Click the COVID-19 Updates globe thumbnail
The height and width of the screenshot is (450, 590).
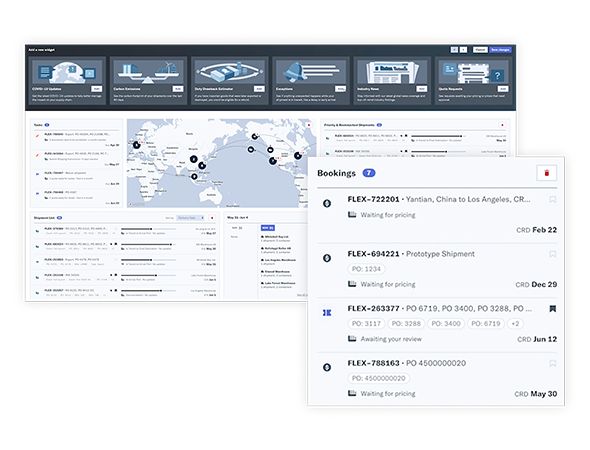click(67, 71)
